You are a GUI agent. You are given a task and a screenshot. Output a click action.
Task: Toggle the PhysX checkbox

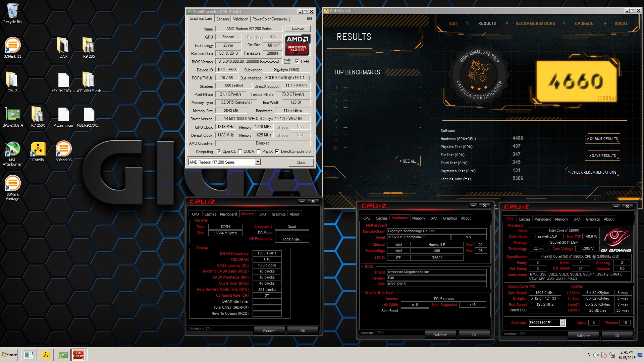pyautogui.click(x=259, y=152)
